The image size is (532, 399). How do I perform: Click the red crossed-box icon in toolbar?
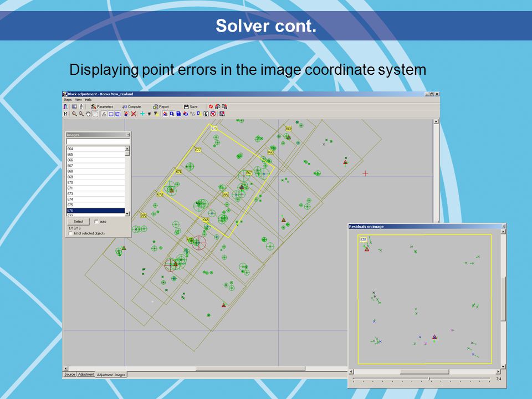[x=213, y=114]
